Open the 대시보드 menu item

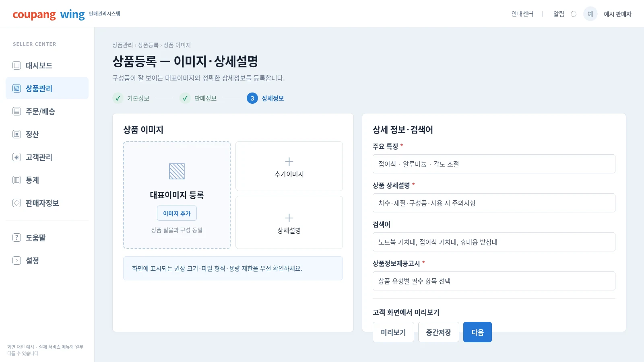click(x=47, y=65)
